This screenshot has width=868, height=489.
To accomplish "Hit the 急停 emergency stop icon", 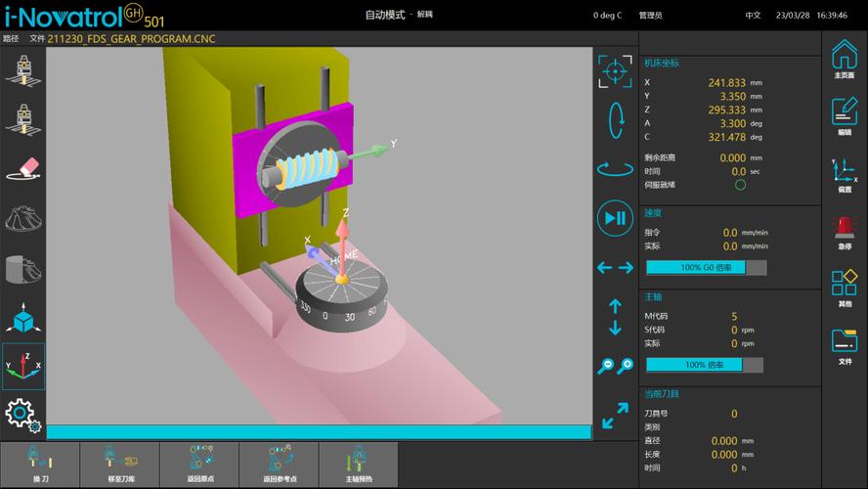I will [x=845, y=232].
